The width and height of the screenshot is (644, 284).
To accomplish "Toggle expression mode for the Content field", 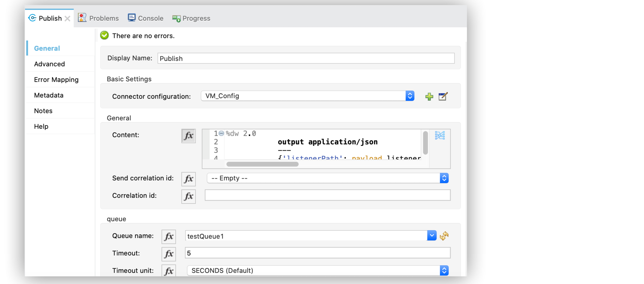I will [x=188, y=136].
